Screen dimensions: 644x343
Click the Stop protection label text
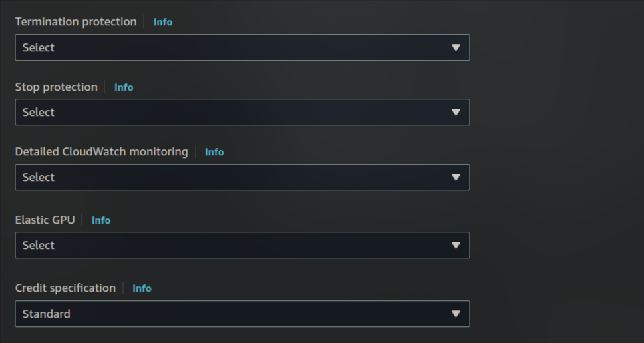[x=56, y=87]
